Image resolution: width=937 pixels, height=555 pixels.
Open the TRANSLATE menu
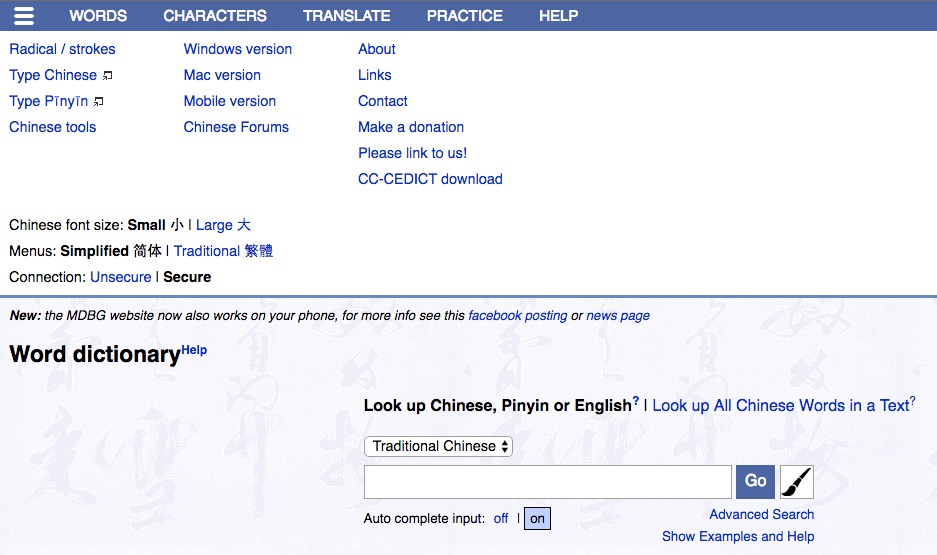[347, 15]
